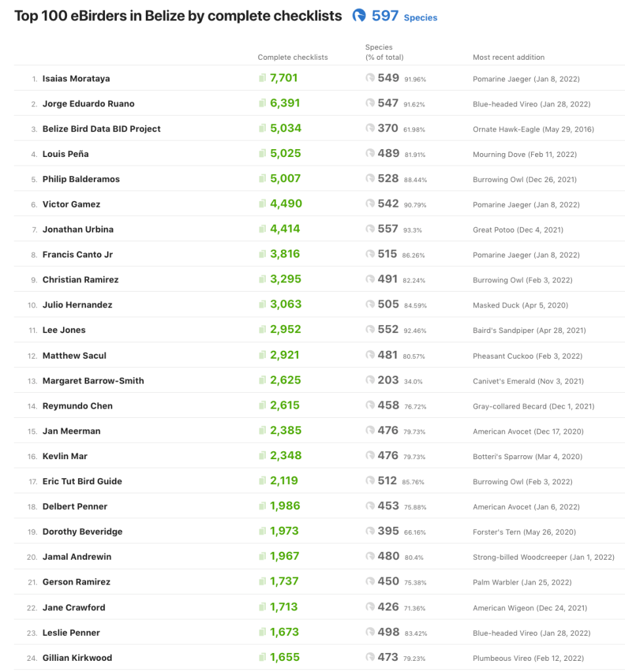Click species icon next to 203

click(x=370, y=380)
